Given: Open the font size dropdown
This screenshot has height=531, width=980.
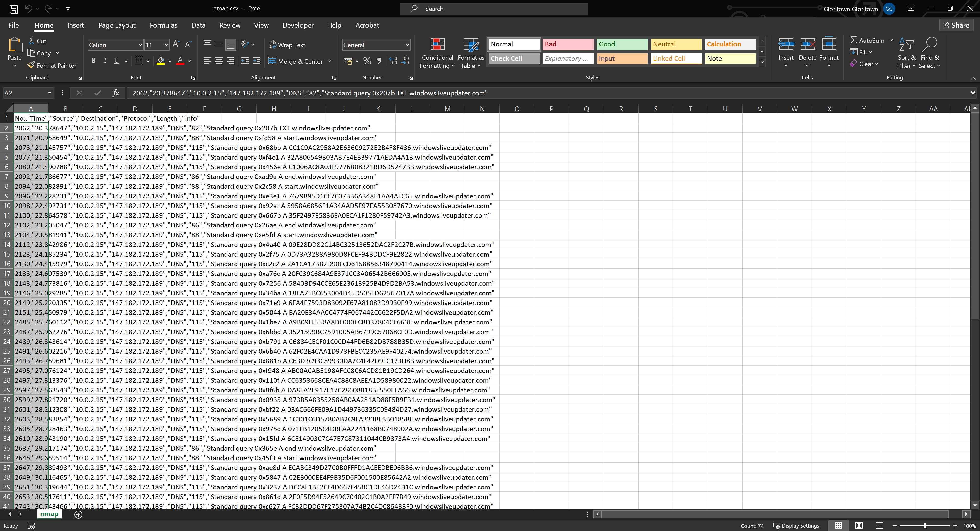Looking at the screenshot, I should click(166, 45).
